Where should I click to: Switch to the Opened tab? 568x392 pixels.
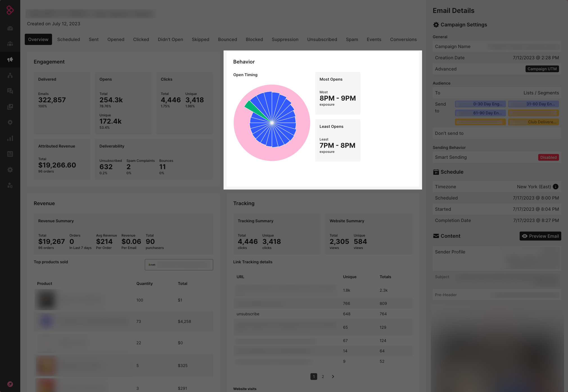point(116,39)
